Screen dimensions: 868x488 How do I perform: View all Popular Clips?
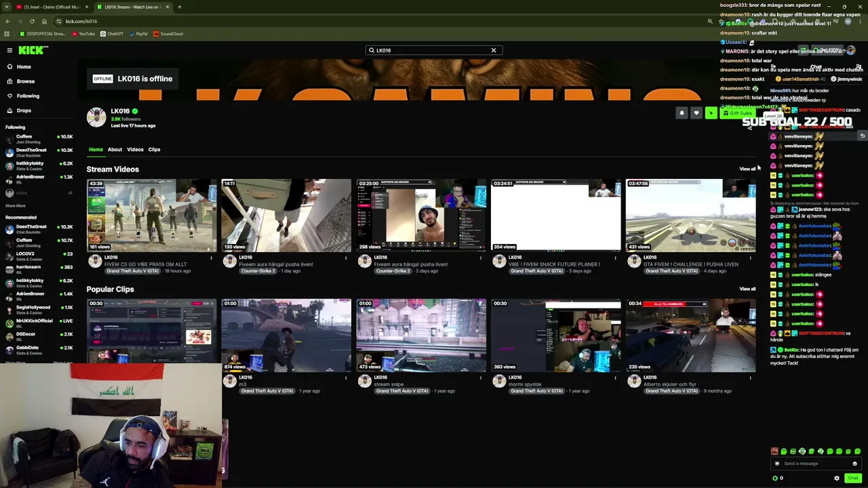pos(747,289)
